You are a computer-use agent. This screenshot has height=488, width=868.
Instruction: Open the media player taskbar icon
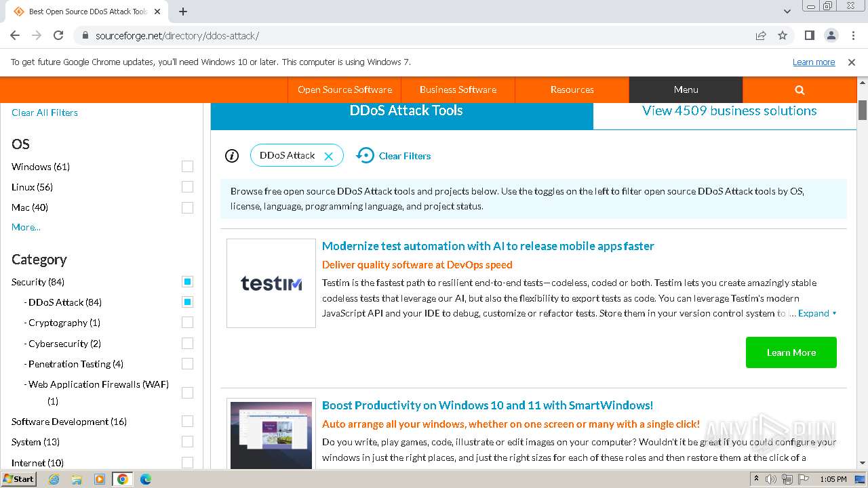[100, 479]
